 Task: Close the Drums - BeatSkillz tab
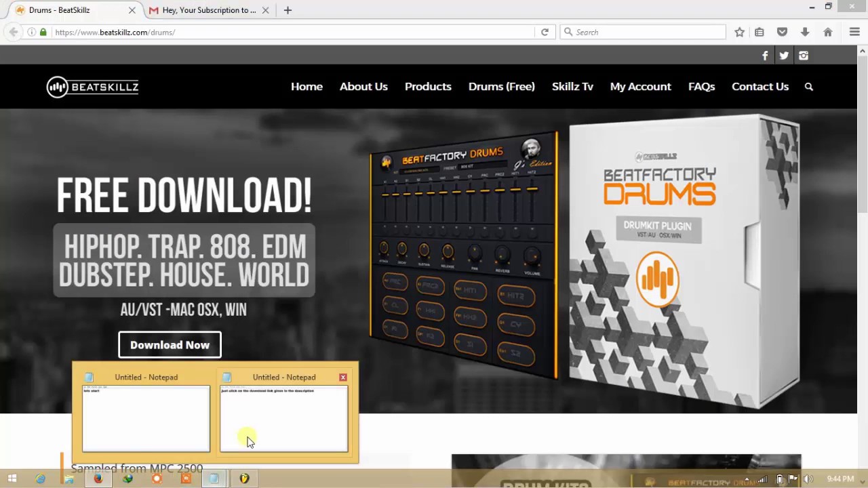point(132,10)
